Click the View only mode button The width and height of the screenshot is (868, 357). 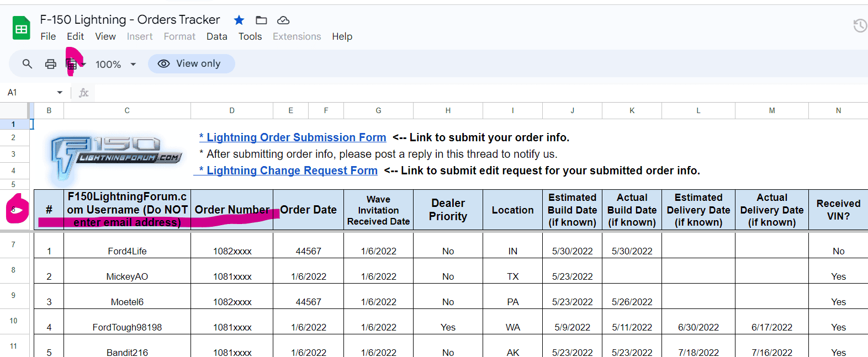[191, 64]
